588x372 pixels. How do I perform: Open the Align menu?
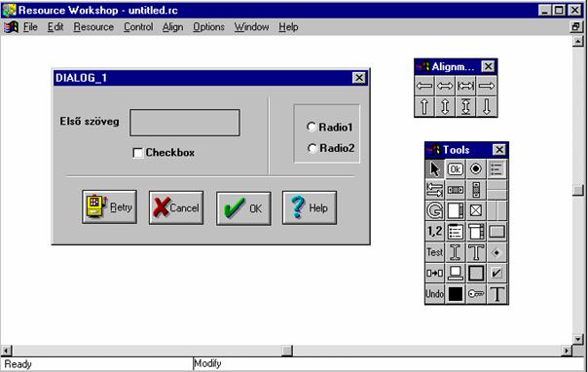pyautogui.click(x=173, y=27)
